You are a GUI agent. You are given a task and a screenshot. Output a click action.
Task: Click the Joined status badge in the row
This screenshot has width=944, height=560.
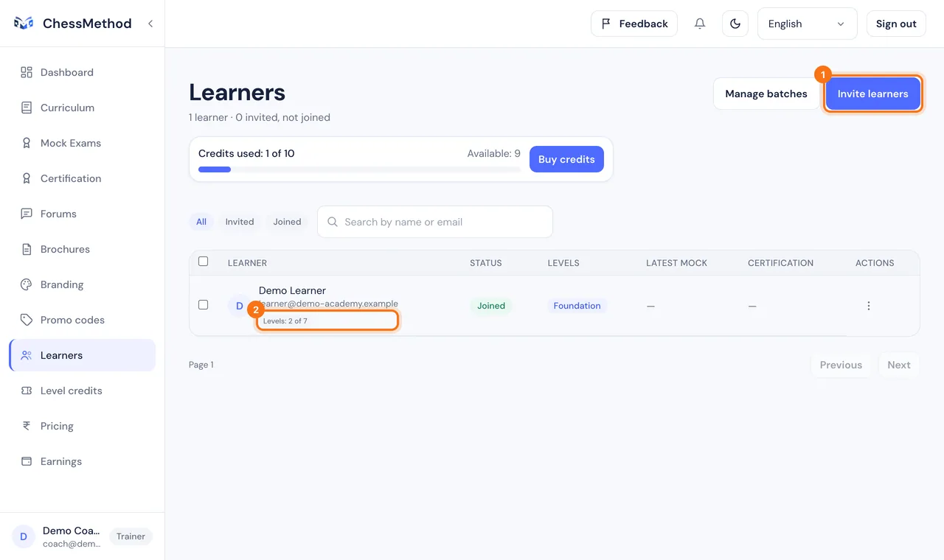(x=491, y=306)
